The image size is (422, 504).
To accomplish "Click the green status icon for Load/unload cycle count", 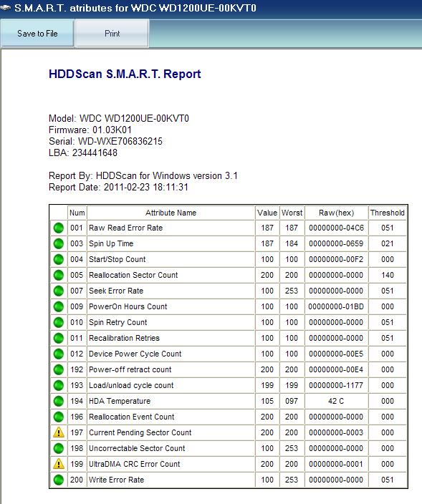I will (x=59, y=385).
